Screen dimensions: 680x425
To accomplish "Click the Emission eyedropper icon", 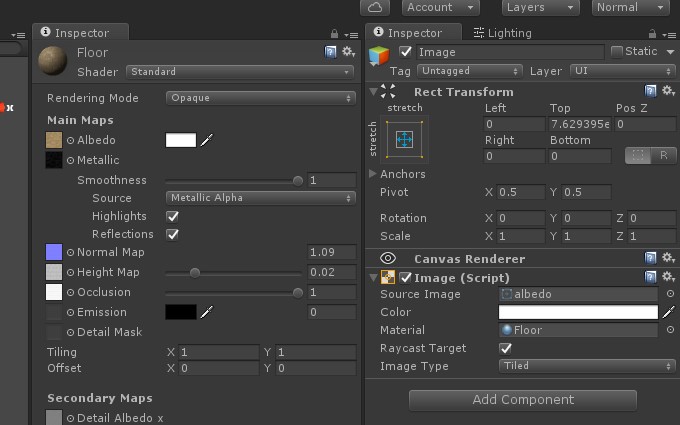I will coord(207,312).
